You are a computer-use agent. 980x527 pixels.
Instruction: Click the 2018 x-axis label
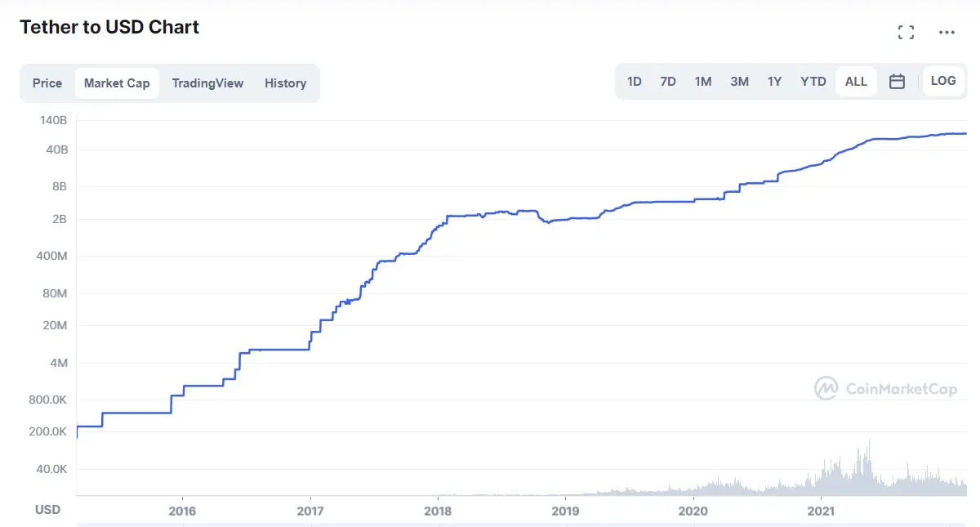tap(438, 511)
